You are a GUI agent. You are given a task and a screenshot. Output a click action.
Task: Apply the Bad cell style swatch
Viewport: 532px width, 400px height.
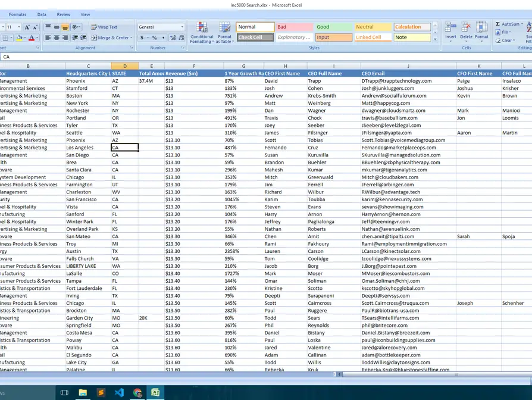coord(295,27)
